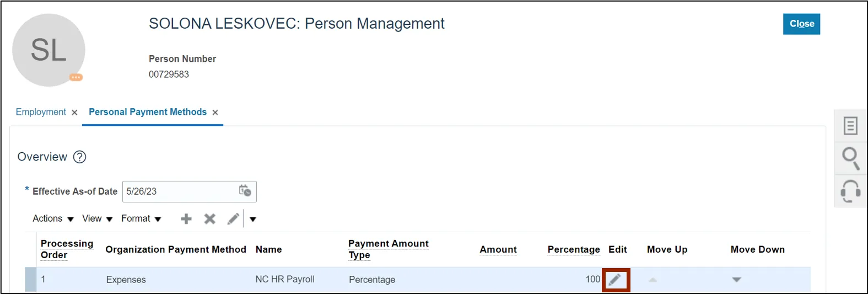
Task: Open the Format dropdown menu
Action: [x=141, y=219]
